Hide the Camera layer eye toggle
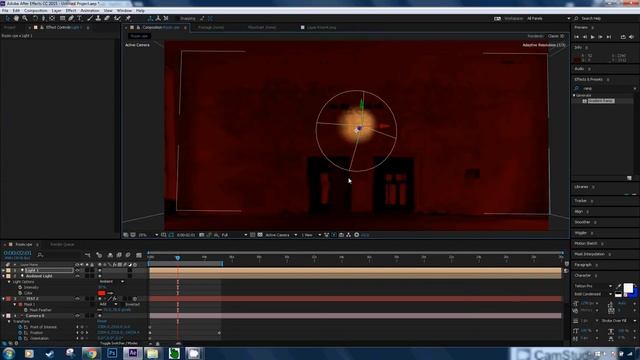 77,316
